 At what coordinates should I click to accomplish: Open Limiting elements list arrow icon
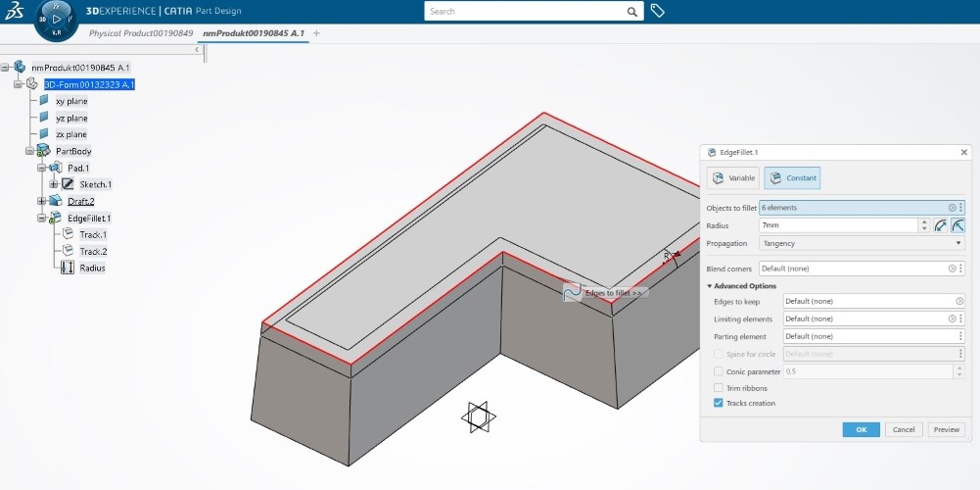[x=952, y=318]
